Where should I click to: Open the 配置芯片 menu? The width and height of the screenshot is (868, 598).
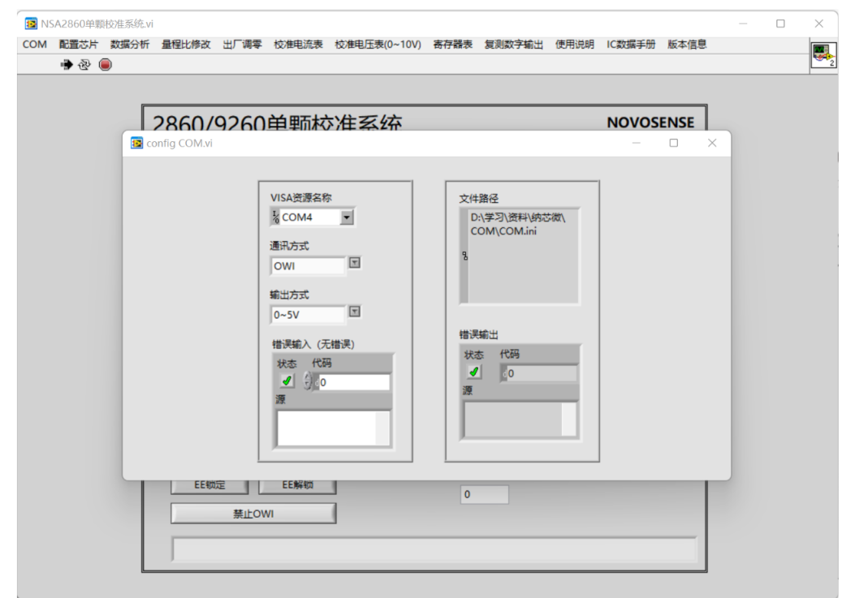coord(79,45)
